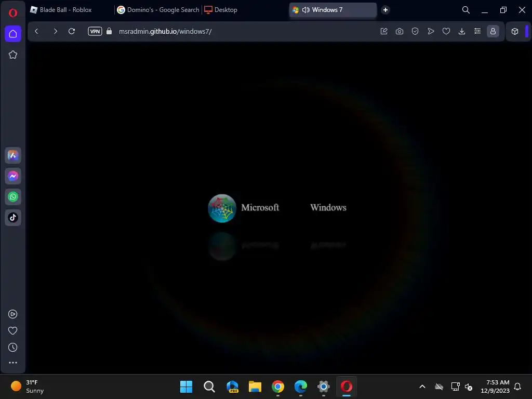Open Pinboards heart in sidebar
Image resolution: width=532 pixels, height=399 pixels.
tap(13, 330)
